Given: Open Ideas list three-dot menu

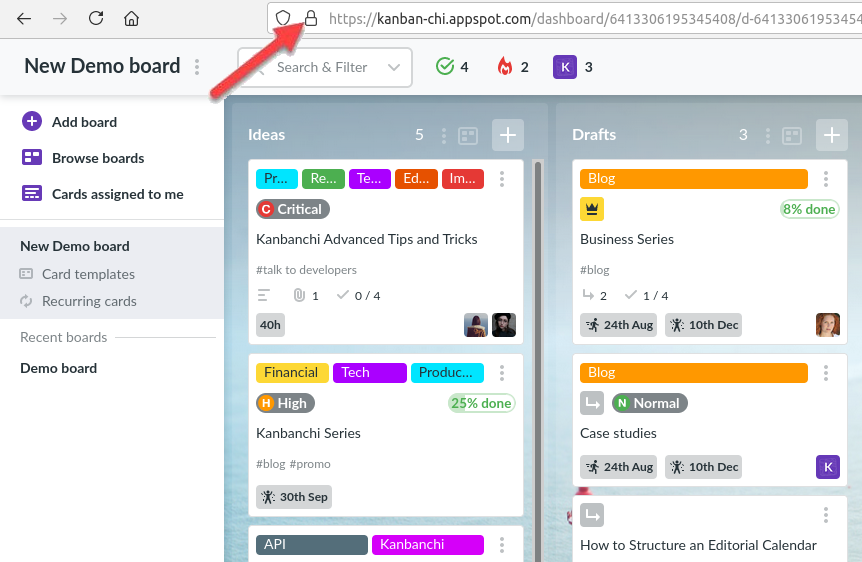Looking at the screenshot, I should click(444, 135).
